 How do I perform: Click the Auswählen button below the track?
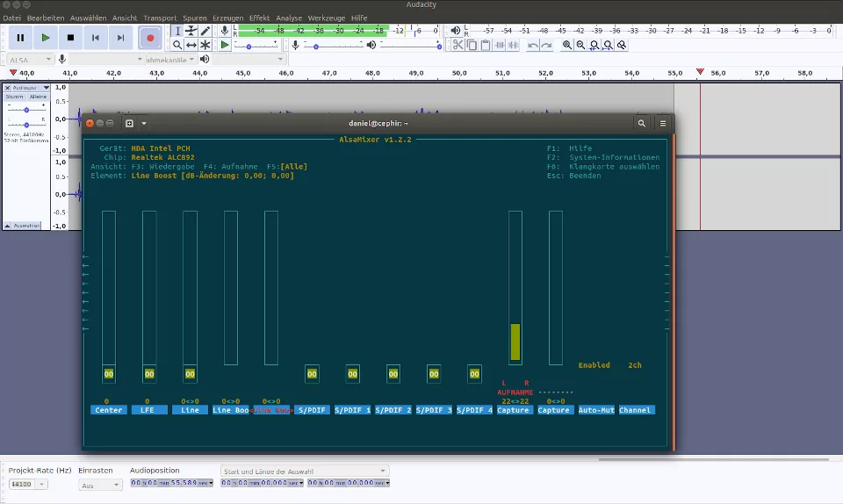pos(26,226)
